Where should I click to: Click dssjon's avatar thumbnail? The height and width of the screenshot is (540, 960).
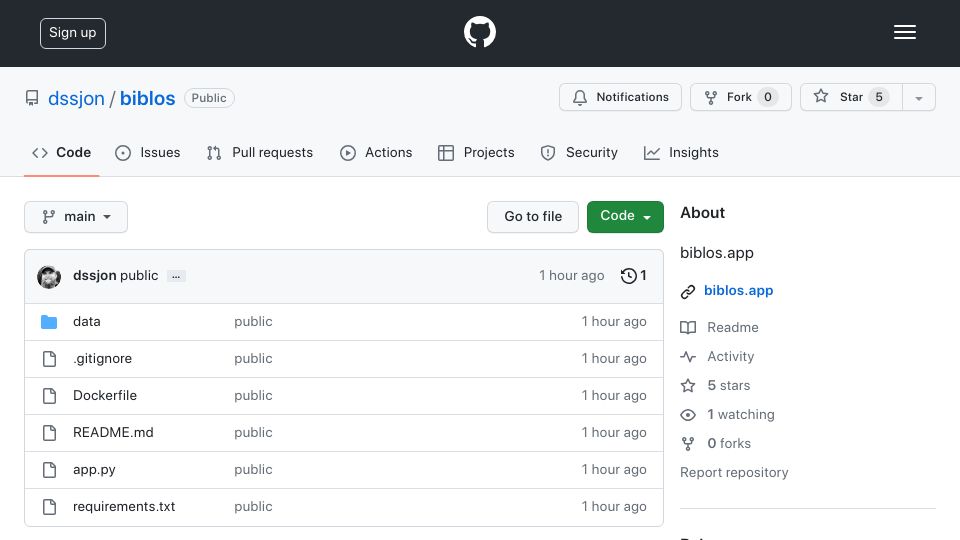click(x=49, y=277)
